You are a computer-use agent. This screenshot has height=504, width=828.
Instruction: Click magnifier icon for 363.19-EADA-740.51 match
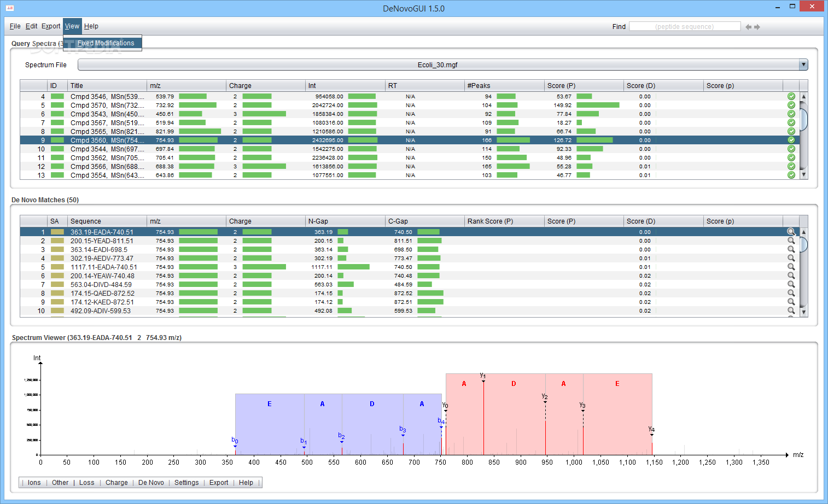pyautogui.click(x=791, y=232)
